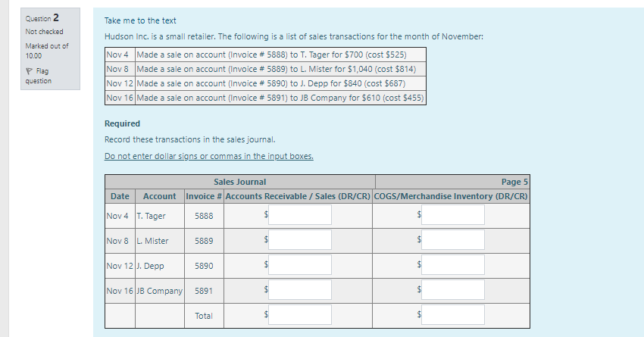644x337 pixels.
Task: Click the L. Mister Accounts Receivable input box
Action: (x=300, y=240)
